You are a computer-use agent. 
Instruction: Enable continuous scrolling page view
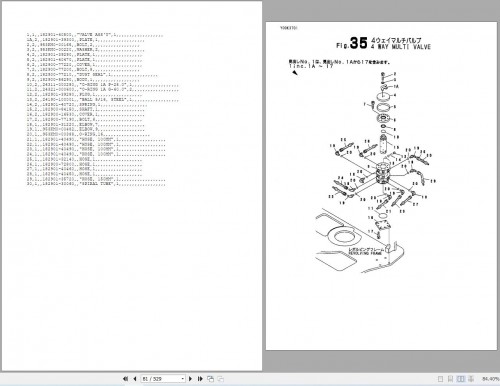tap(450, 379)
